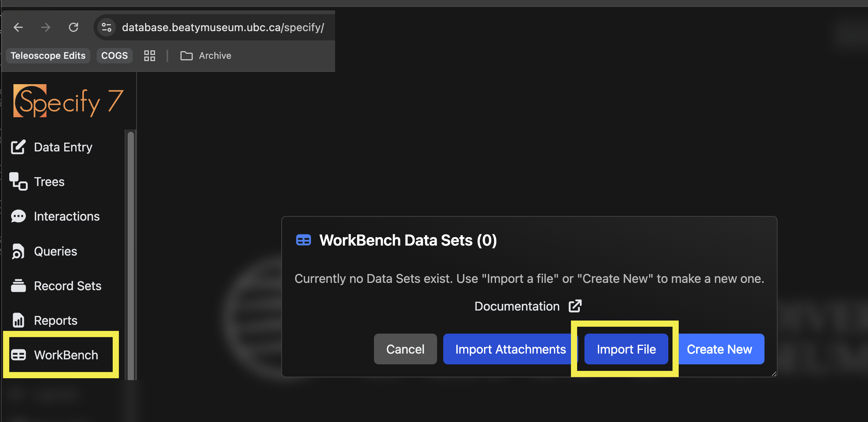Image resolution: width=868 pixels, height=422 pixels.
Task: Click the Data Entry pencil icon
Action: point(18,147)
